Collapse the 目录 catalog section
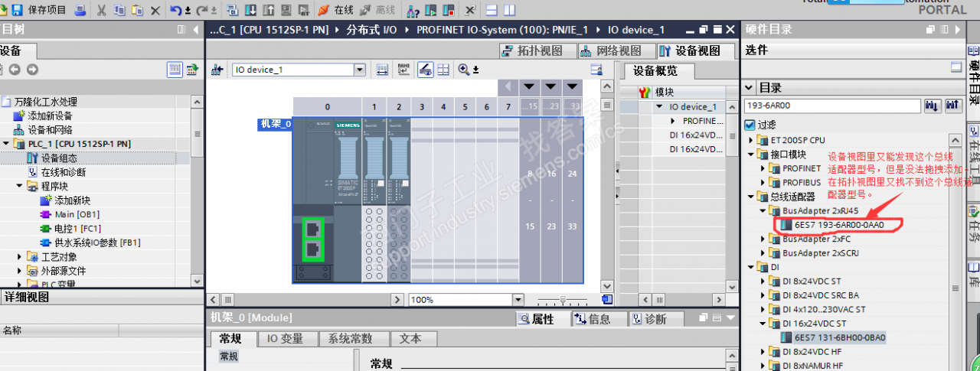The image size is (980, 371). 750,87
